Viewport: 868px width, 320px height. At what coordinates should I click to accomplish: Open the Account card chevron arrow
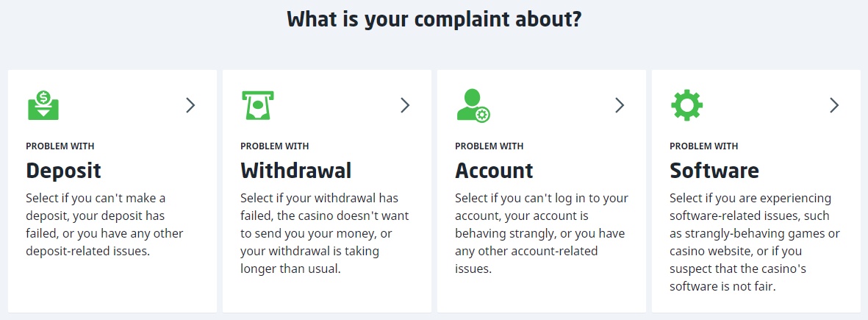[620, 106]
